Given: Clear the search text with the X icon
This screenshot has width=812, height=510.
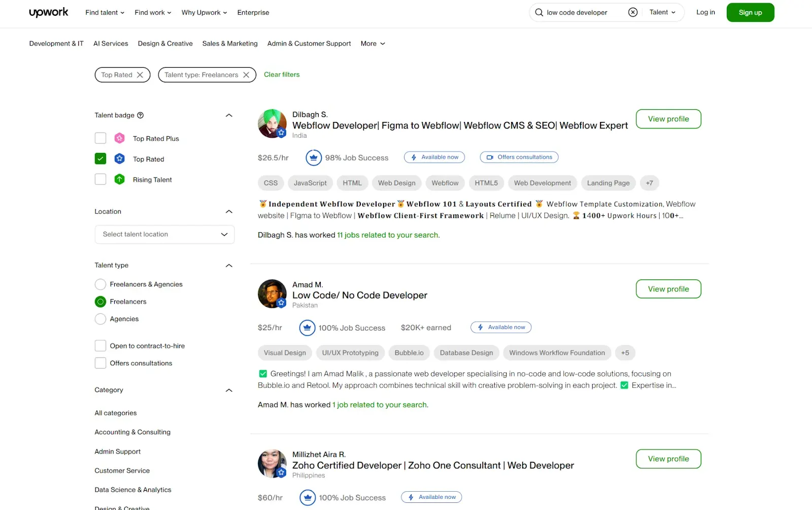Looking at the screenshot, I should pos(633,12).
